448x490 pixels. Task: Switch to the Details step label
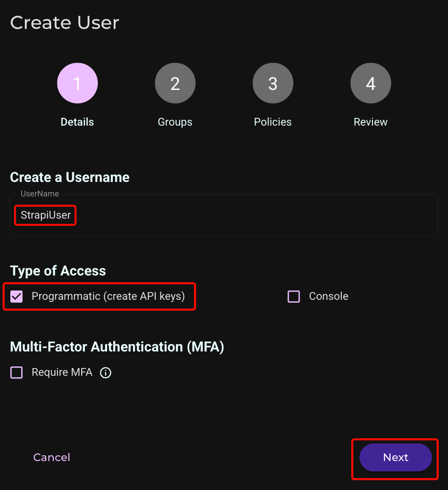click(77, 122)
